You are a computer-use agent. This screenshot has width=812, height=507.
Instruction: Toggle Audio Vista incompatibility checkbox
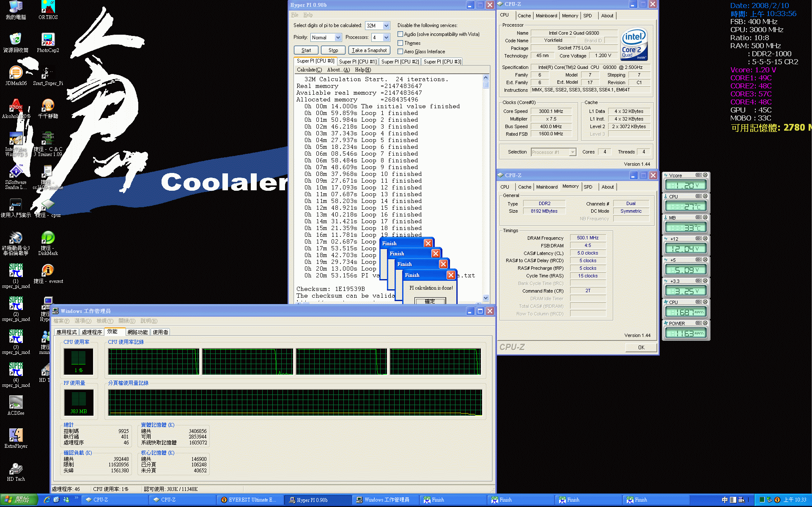coord(400,34)
